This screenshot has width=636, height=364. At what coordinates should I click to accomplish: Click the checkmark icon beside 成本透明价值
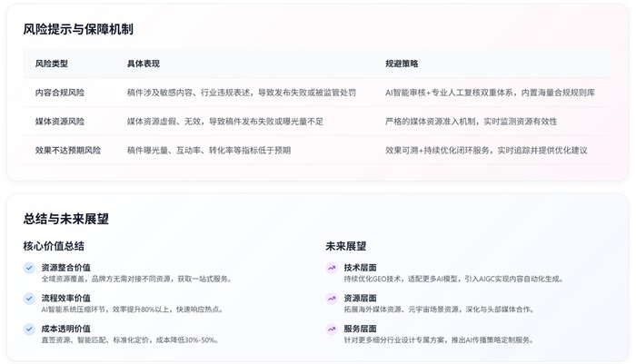point(30,330)
